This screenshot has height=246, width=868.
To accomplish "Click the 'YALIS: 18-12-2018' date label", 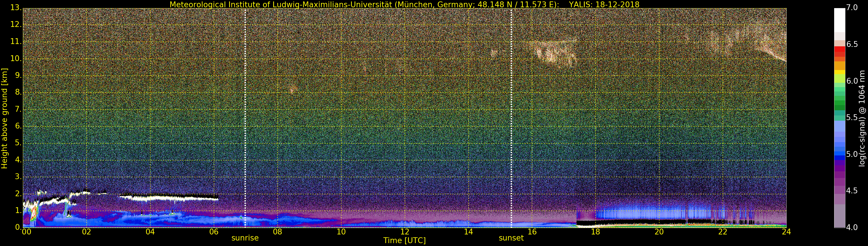I will tap(604, 4).
